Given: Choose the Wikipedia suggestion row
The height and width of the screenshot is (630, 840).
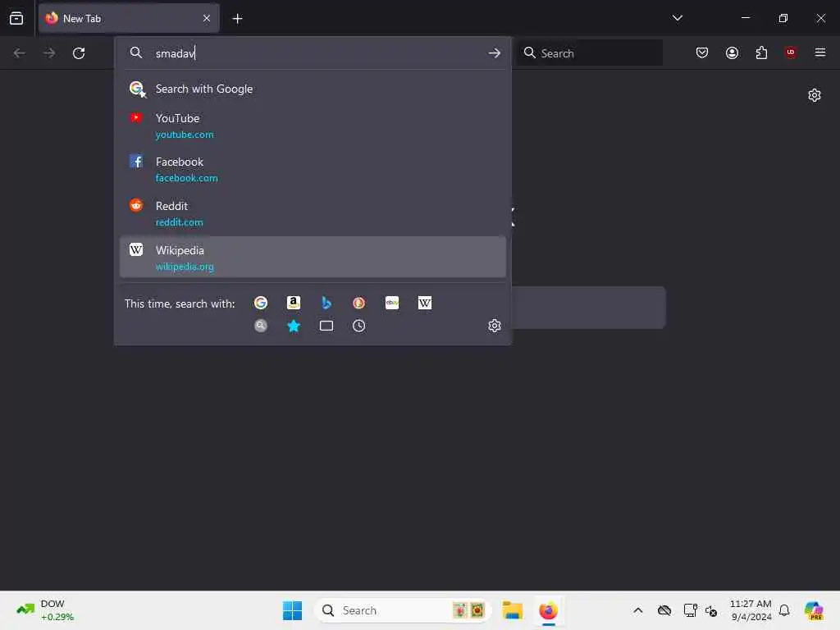Looking at the screenshot, I should 313,258.
